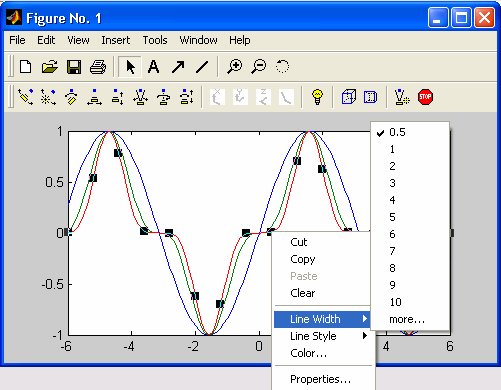This screenshot has width=501, height=390.
Task: Open the Window menu
Action: coord(198,40)
